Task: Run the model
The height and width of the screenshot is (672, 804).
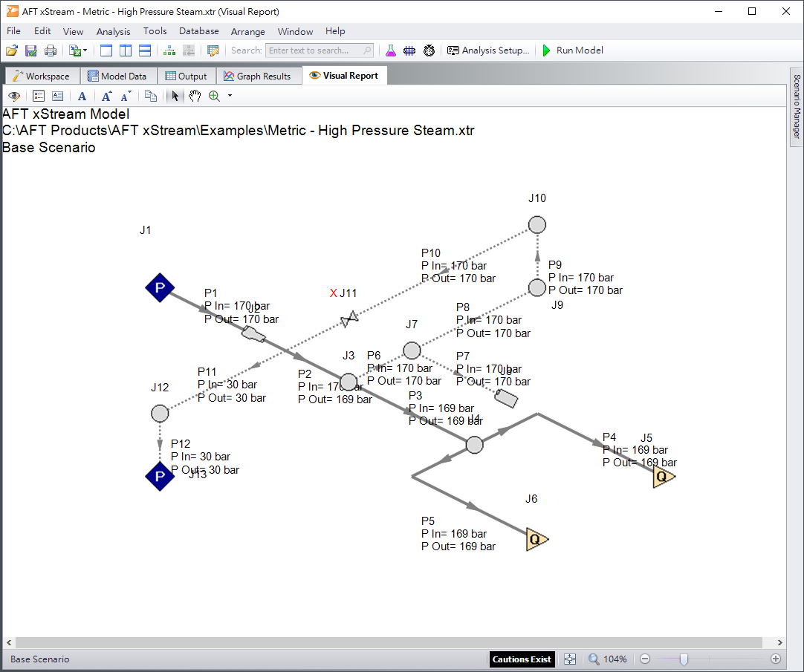Action: point(573,50)
